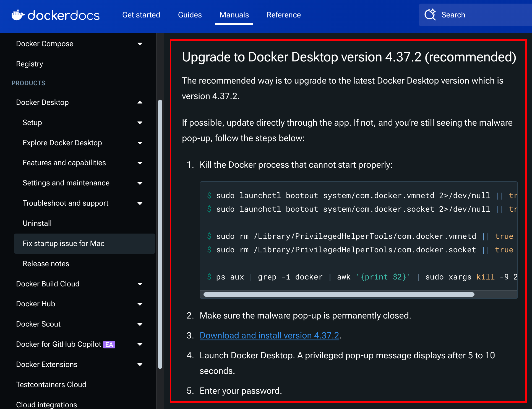Screen dimensions: 532x409
Task: Open Testcontainers Cloud in sidebar
Action: pyautogui.click(x=51, y=384)
